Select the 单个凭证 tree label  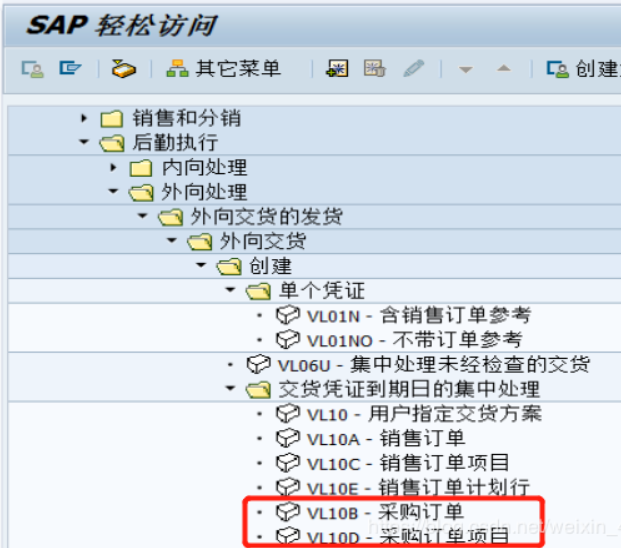[x=322, y=291]
